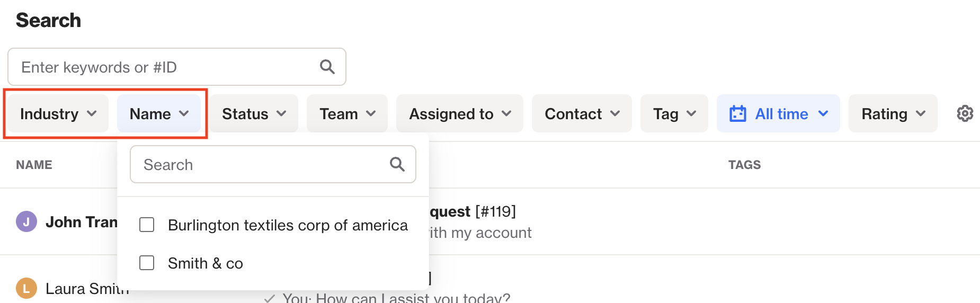Click the calendar icon beside All time
Image resolution: width=980 pixels, height=303 pixels.
pos(738,113)
